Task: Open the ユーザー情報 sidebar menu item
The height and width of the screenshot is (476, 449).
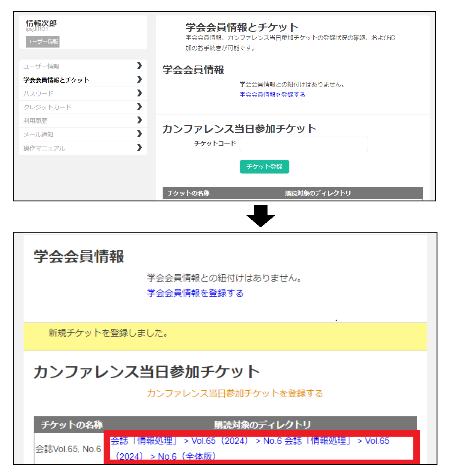Action: coord(42,66)
